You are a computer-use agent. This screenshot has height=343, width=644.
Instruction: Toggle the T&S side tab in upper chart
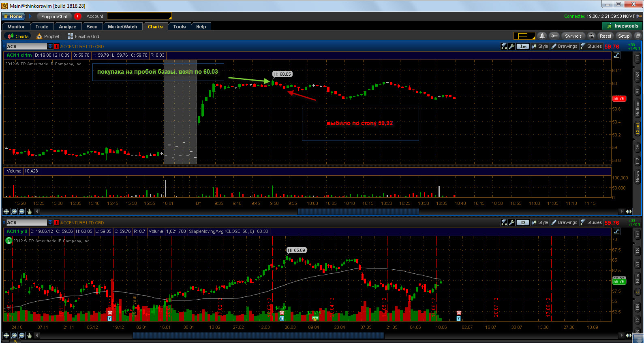(638, 75)
